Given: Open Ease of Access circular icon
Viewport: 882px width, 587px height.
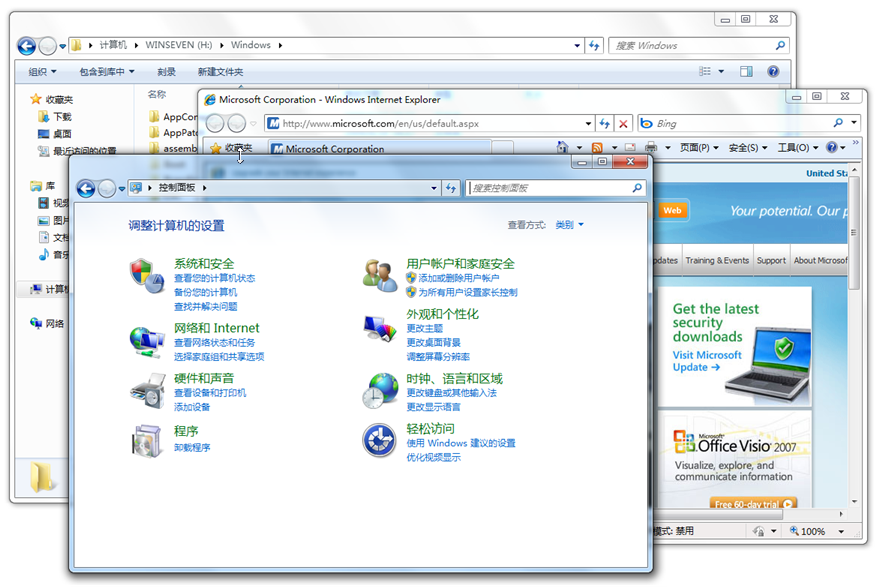Looking at the screenshot, I should point(380,440).
